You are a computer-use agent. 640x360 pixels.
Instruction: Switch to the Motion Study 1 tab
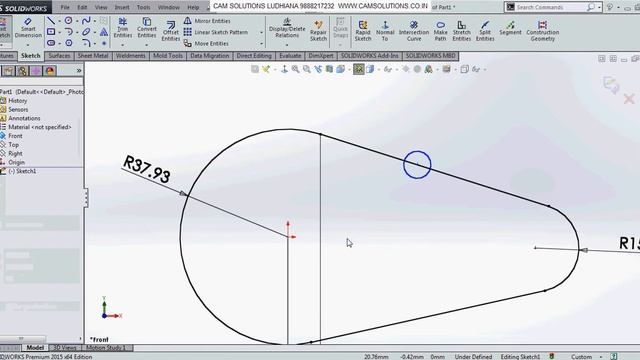tap(105, 348)
